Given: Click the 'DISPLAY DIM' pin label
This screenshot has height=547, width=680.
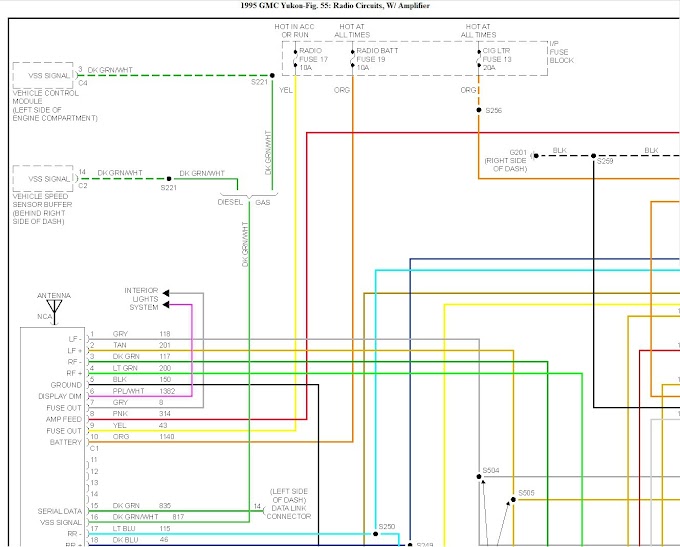Looking at the screenshot, I should pyautogui.click(x=60, y=396).
